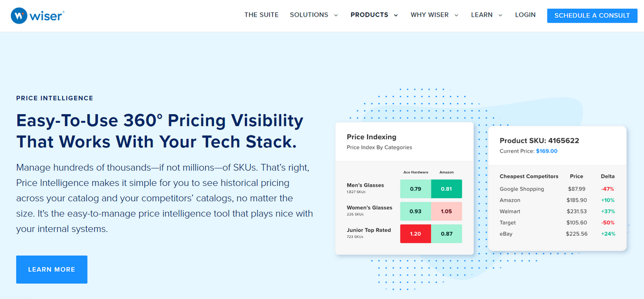Click the SCHEDULE A CONSULT button
644x299 pixels.
coord(592,16)
